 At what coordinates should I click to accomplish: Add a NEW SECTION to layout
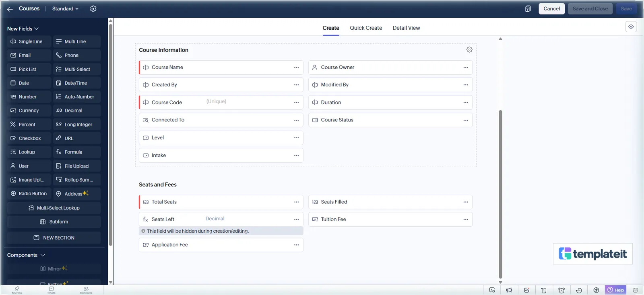54,238
